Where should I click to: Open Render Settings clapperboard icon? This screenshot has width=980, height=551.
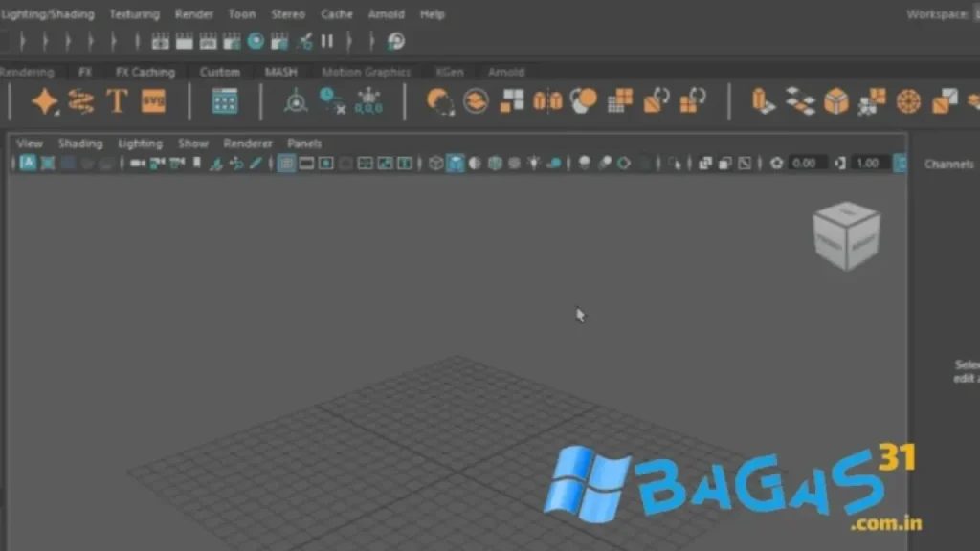[x=232, y=41]
